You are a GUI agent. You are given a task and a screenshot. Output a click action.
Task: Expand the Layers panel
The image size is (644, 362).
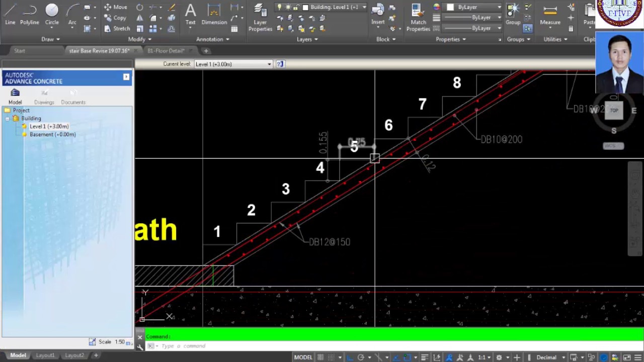(x=307, y=39)
